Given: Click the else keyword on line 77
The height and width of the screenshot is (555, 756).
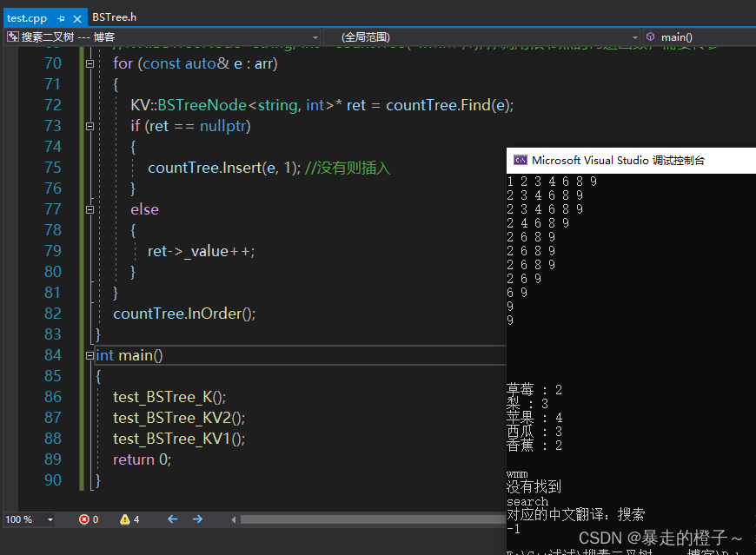Looking at the screenshot, I should tap(144, 209).
